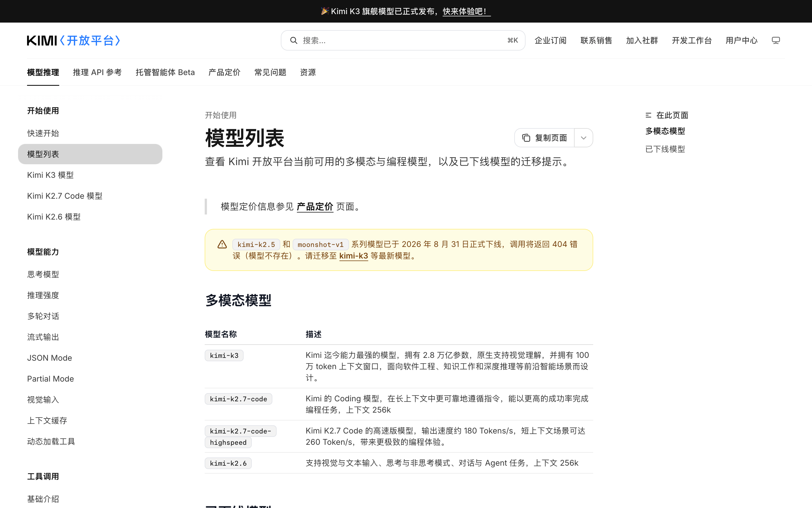Click the kimi-k2.7-code-highspeed model name
The height and width of the screenshot is (508, 812).
(x=240, y=437)
